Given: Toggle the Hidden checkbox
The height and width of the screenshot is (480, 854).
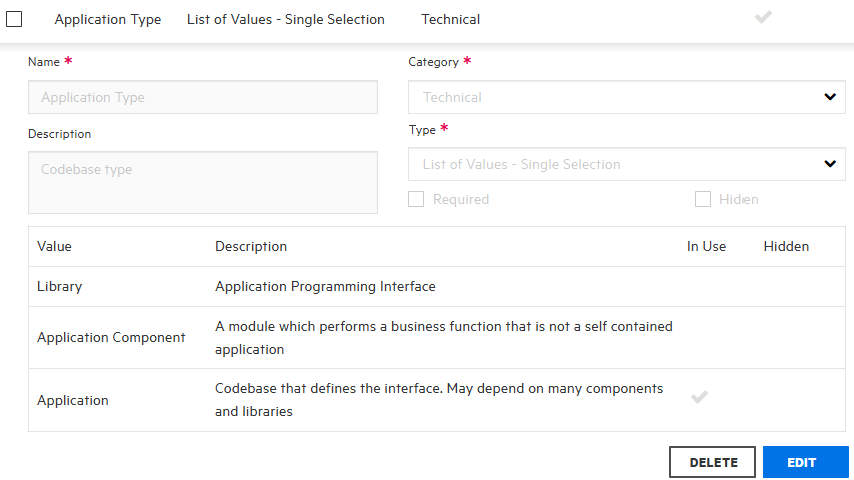Looking at the screenshot, I should (703, 199).
